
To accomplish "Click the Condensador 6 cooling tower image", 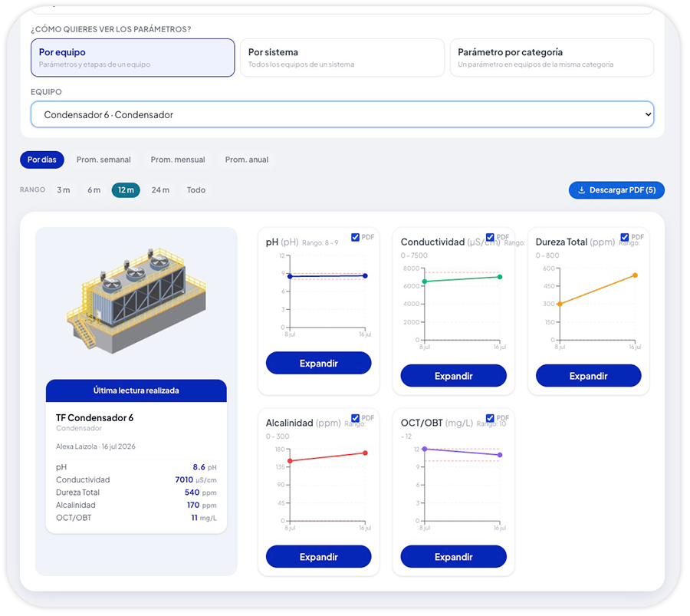I will pos(136,301).
